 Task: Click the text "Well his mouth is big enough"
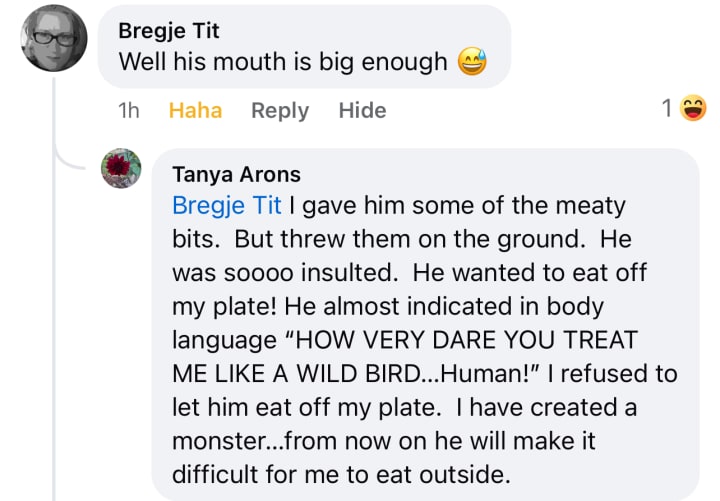(283, 62)
